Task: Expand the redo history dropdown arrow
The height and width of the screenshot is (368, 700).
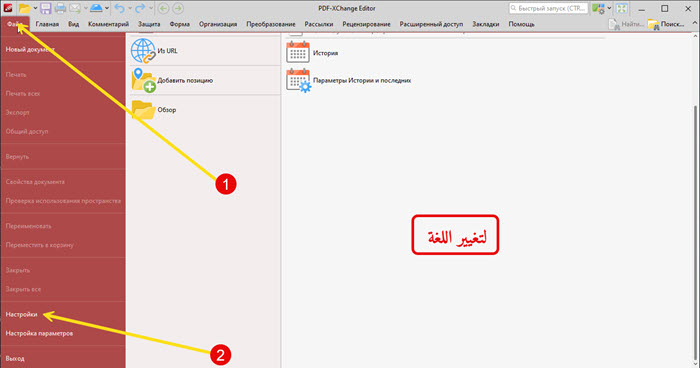Action: tap(151, 8)
